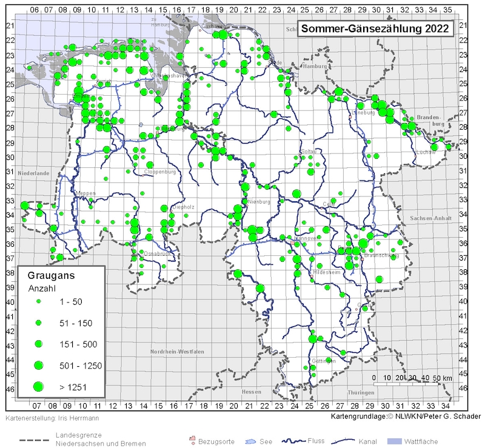
Task: Click the 501 - 1250 legend circle
Action: pyautogui.click(x=38, y=365)
